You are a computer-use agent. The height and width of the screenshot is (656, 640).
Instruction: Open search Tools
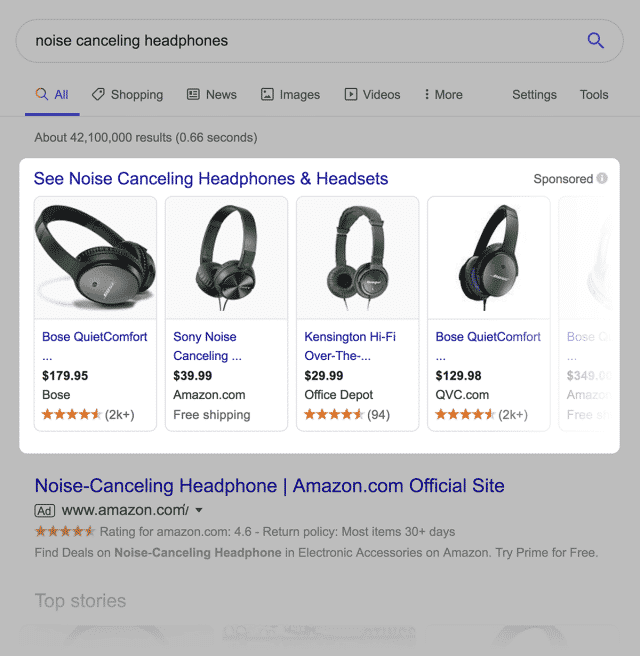coord(594,95)
